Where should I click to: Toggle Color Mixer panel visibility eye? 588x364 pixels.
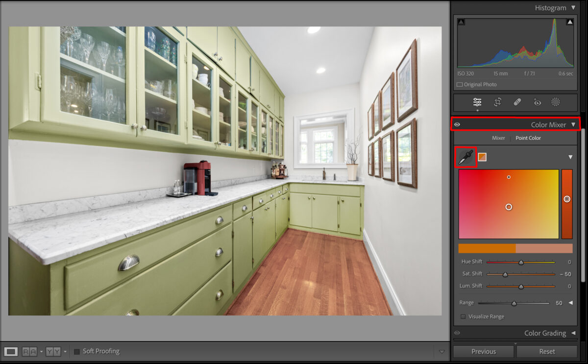[457, 124]
